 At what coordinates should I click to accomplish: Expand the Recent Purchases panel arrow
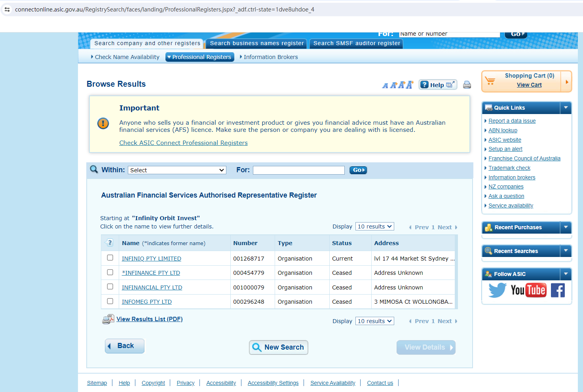(x=566, y=227)
